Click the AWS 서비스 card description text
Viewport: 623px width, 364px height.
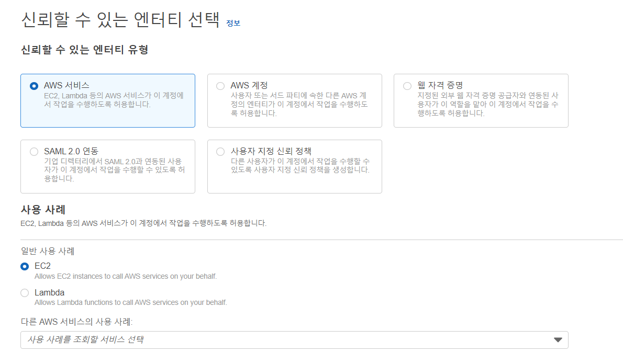coord(114,100)
